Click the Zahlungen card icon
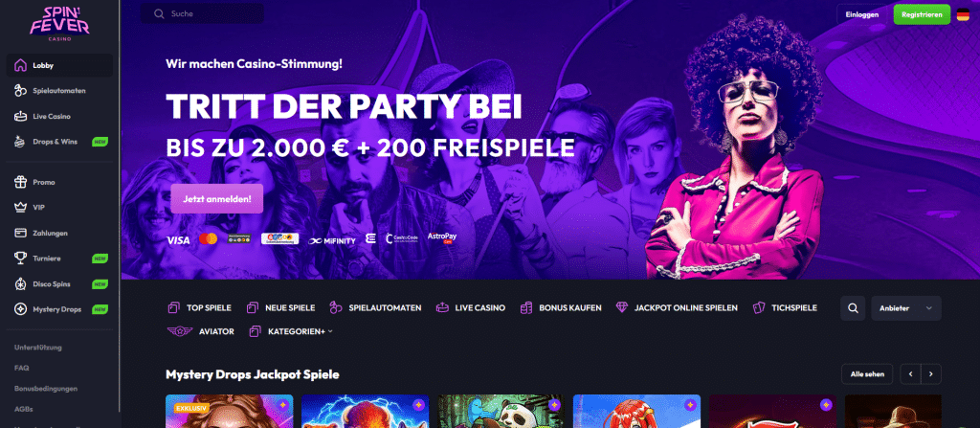The width and height of the screenshot is (980, 428). (21, 233)
